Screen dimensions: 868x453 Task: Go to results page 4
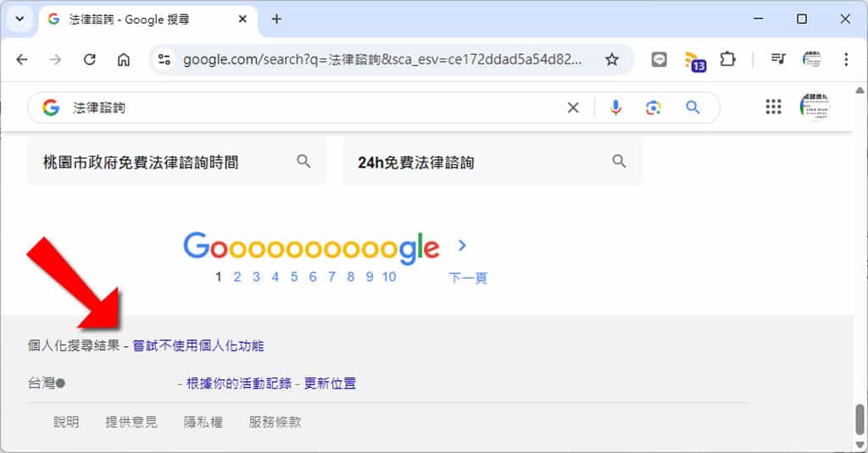(x=275, y=277)
